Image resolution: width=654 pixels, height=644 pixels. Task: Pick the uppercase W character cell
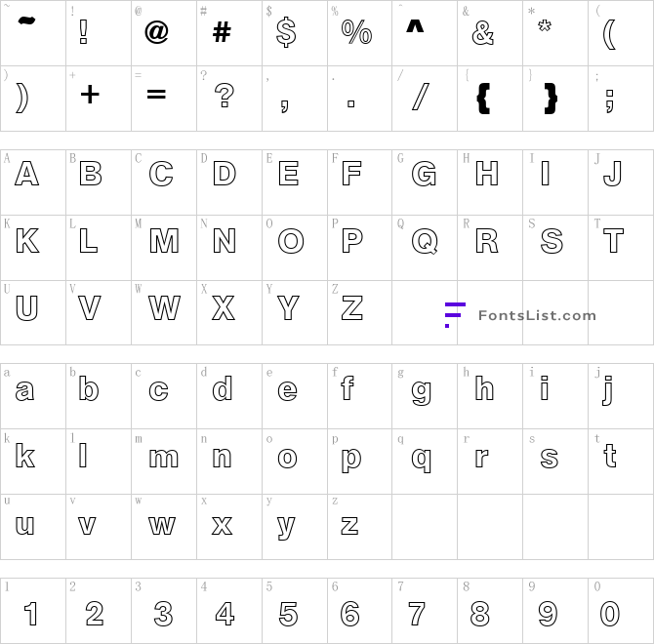(x=164, y=307)
